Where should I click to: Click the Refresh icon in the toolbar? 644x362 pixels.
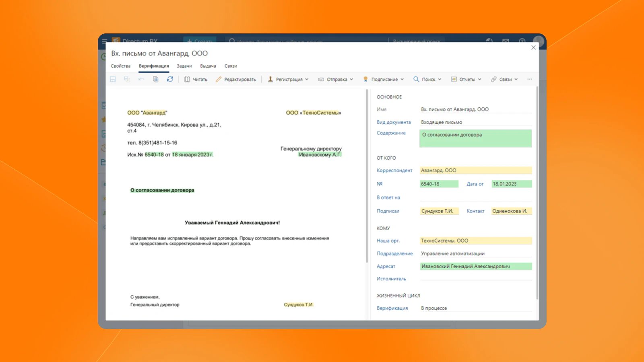click(170, 79)
